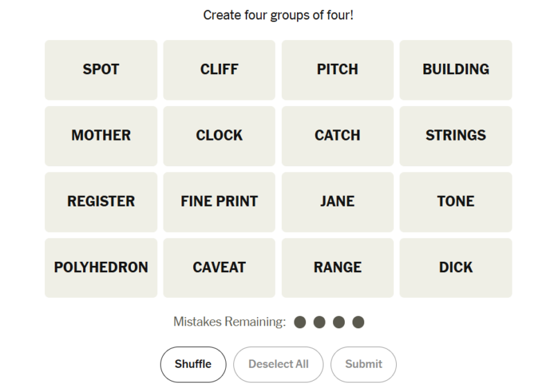Select the JANE tile

[x=337, y=202]
